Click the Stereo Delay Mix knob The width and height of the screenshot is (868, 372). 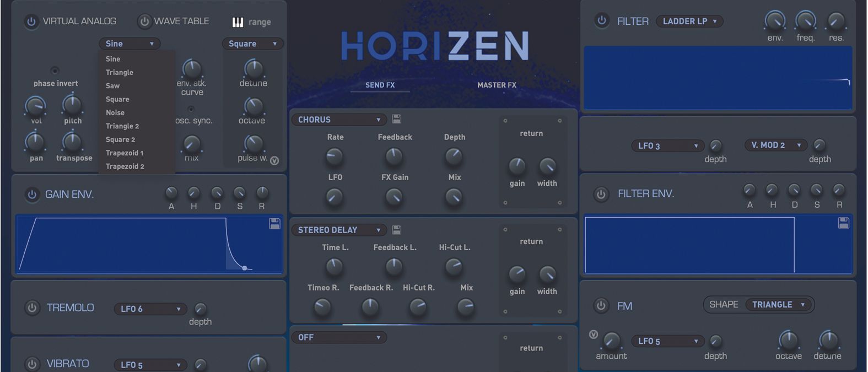coord(466,307)
